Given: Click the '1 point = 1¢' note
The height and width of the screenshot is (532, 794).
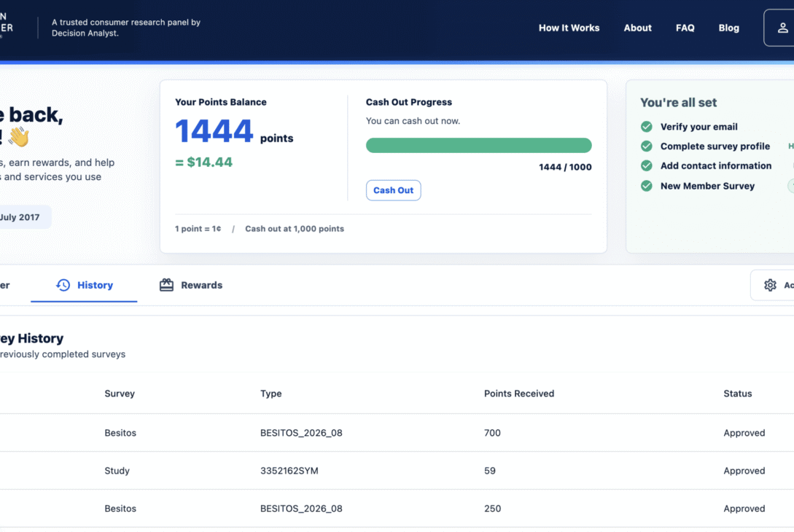Looking at the screenshot, I should point(198,229).
